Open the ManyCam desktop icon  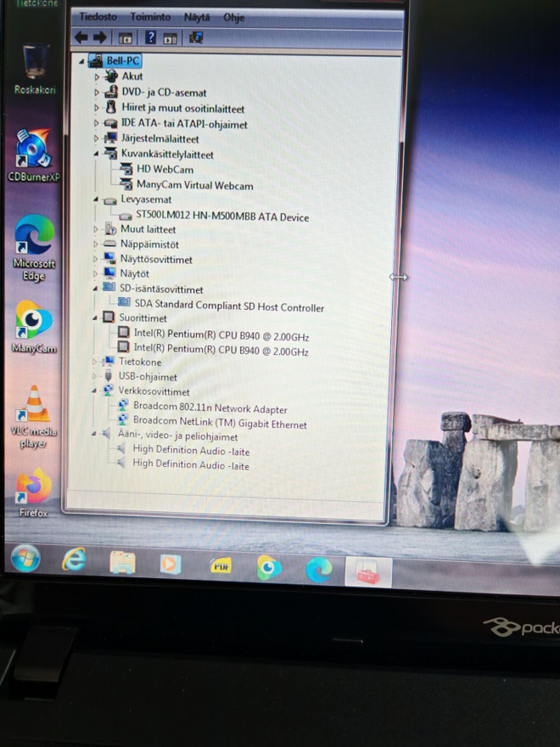coord(33,327)
